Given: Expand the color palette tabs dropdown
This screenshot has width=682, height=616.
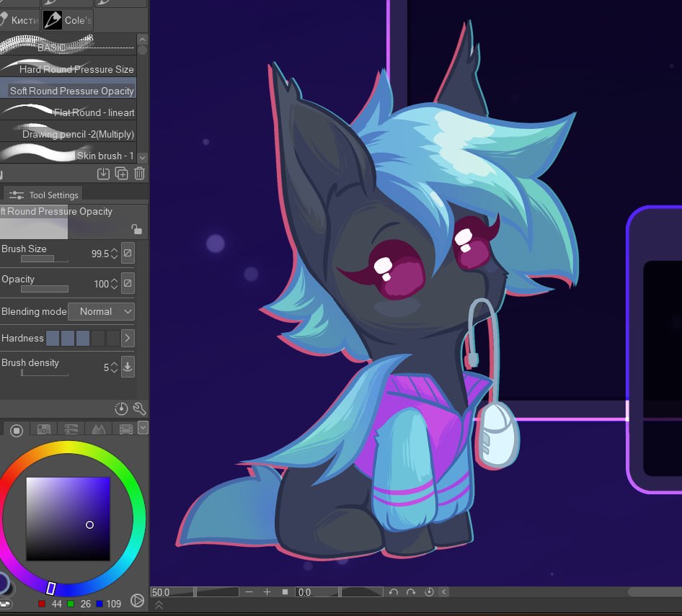Looking at the screenshot, I should point(143,428).
